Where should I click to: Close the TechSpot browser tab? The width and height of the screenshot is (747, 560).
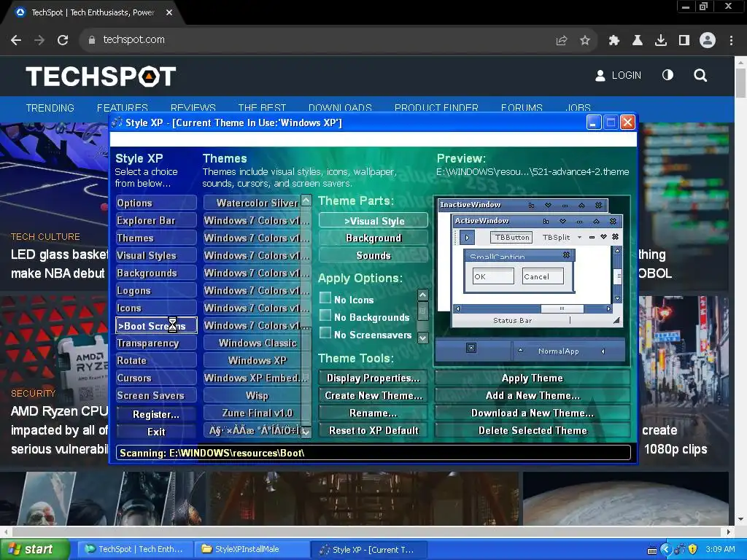point(169,12)
